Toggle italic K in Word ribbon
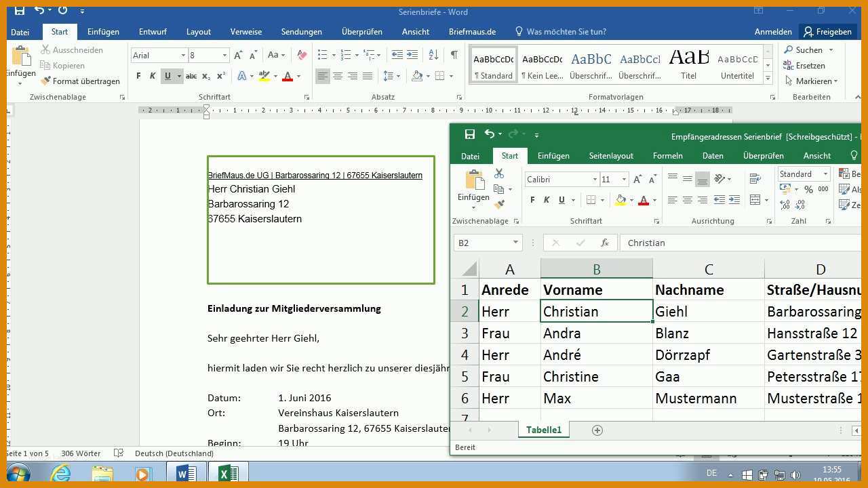 [x=153, y=76]
